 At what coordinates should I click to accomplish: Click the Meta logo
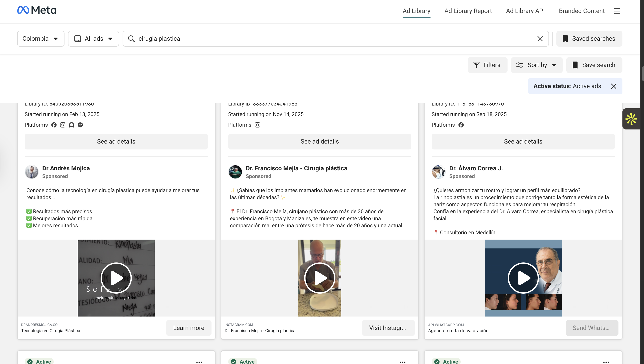(37, 10)
